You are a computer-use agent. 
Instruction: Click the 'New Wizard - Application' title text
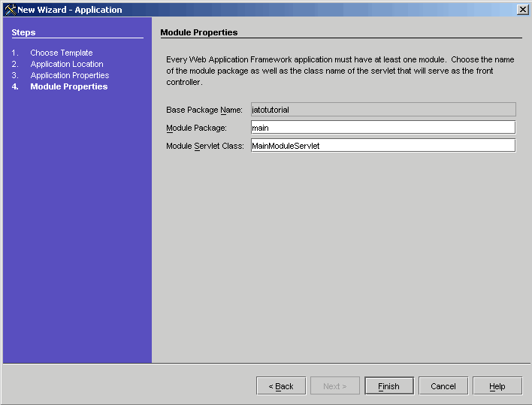[70, 10]
